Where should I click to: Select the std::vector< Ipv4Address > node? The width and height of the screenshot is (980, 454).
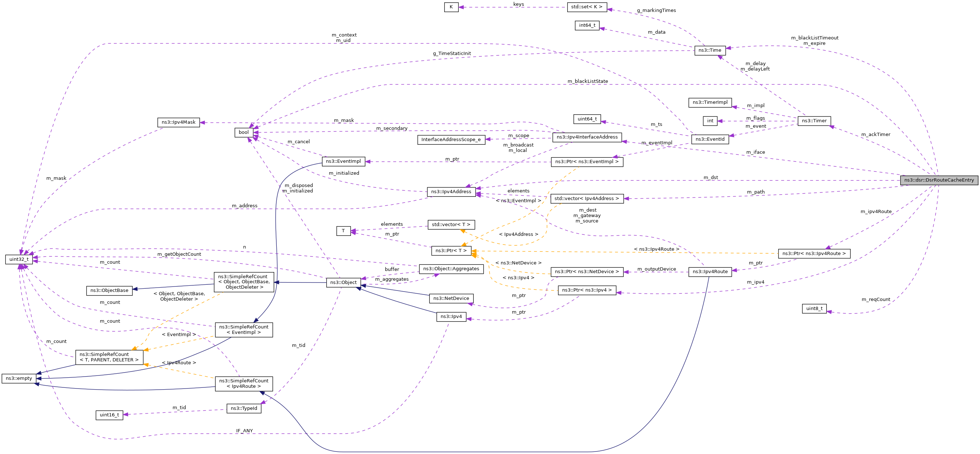click(x=587, y=199)
